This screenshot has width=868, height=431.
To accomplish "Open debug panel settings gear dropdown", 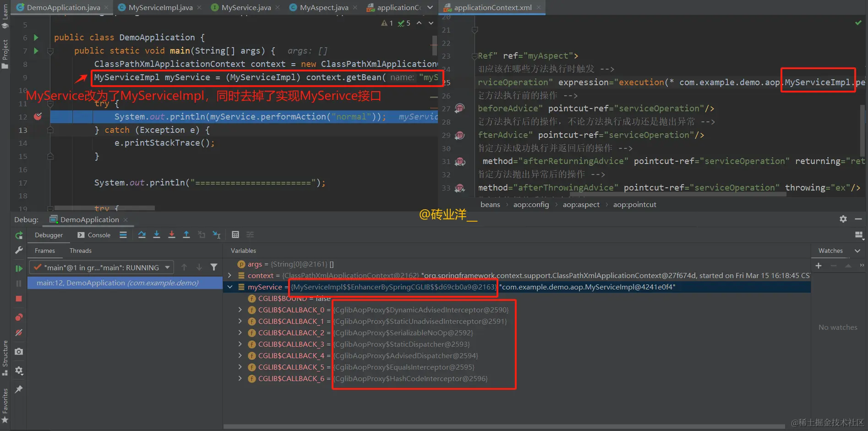I will [x=19, y=370].
